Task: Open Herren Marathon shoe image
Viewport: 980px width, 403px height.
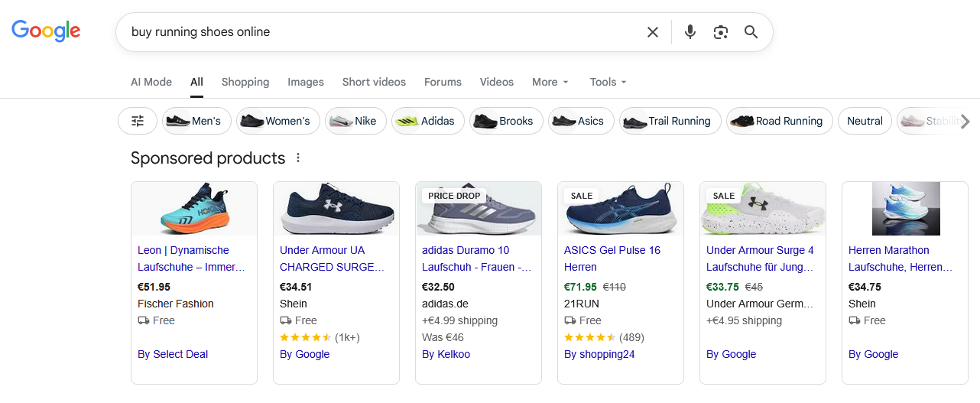Action: (905, 208)
